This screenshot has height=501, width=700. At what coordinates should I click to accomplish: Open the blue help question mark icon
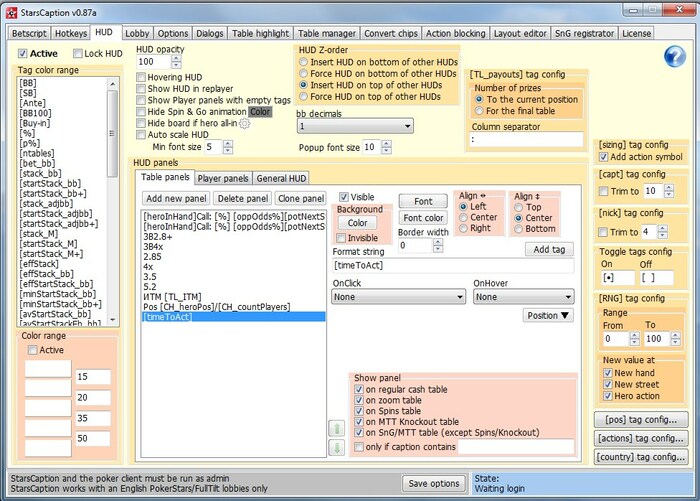pos(675,57)
